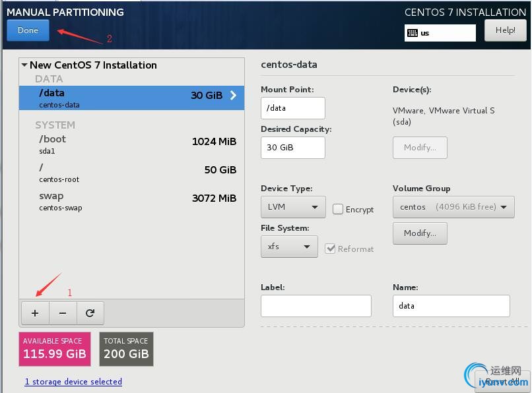Click the AVAILABLE SPACE 115.99 GiB box
Viewport: 532px width, 393px height.
coord(55,349)
